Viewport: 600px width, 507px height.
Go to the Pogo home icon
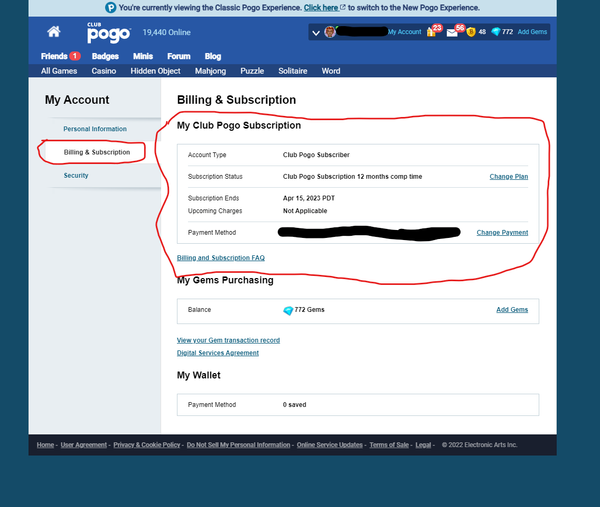(x=54, y=32)
